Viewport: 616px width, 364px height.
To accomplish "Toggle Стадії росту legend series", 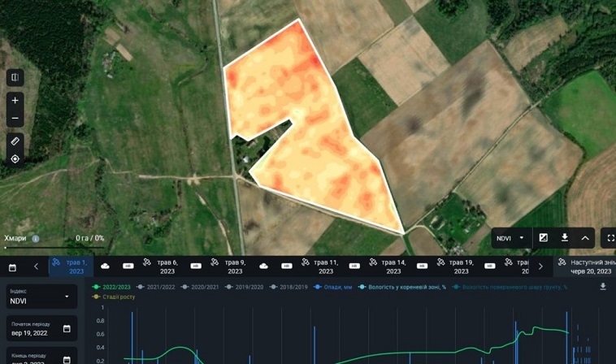I will pyautogui.click(x=114, y=297).
